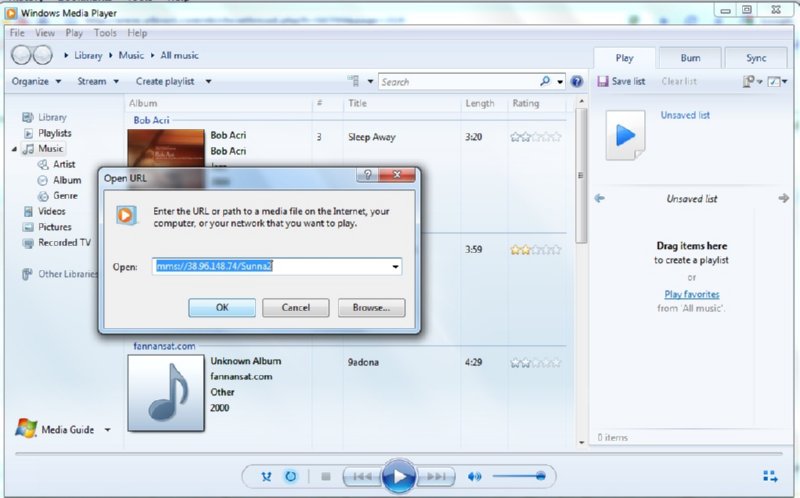Open the File menu
Viewport: 800px width, 498px height.
[x=17, y=33]
